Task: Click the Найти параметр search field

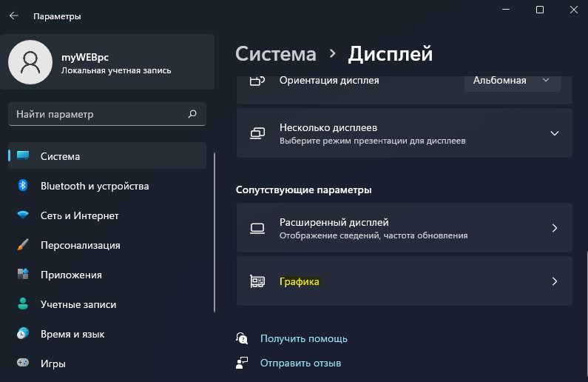Action: tap(107, 114)
